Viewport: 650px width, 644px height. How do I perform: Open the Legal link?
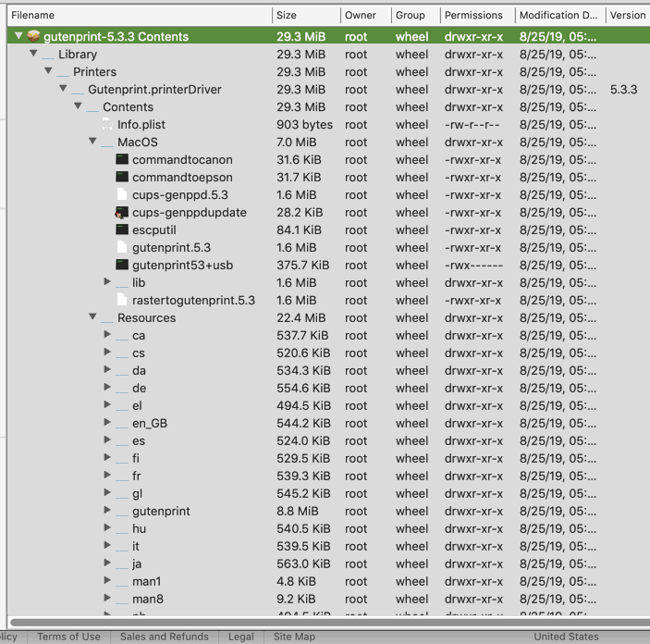tap(240, 637)
